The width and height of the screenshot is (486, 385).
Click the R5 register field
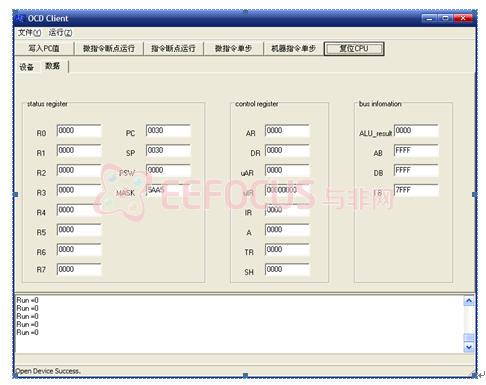[79, 230]
